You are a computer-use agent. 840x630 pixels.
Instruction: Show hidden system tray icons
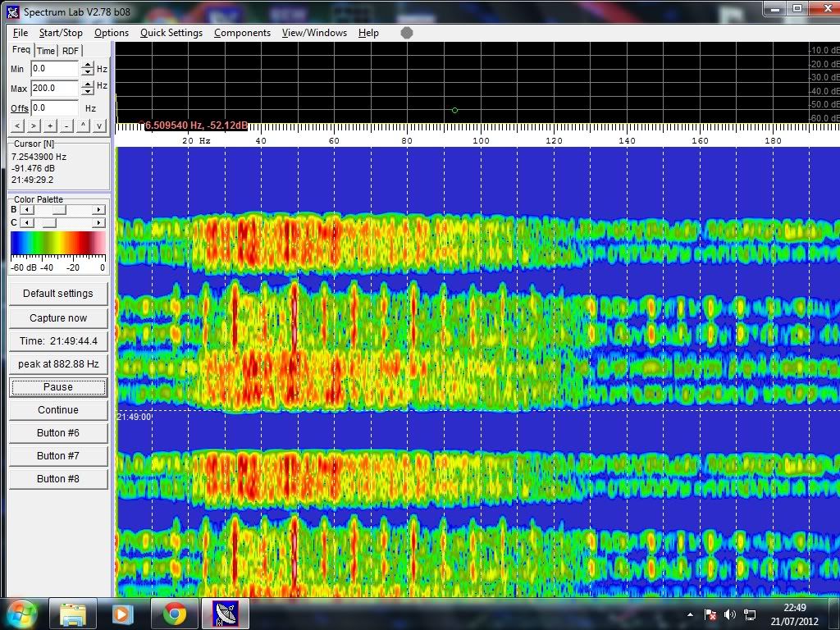[x=691, y=614]
